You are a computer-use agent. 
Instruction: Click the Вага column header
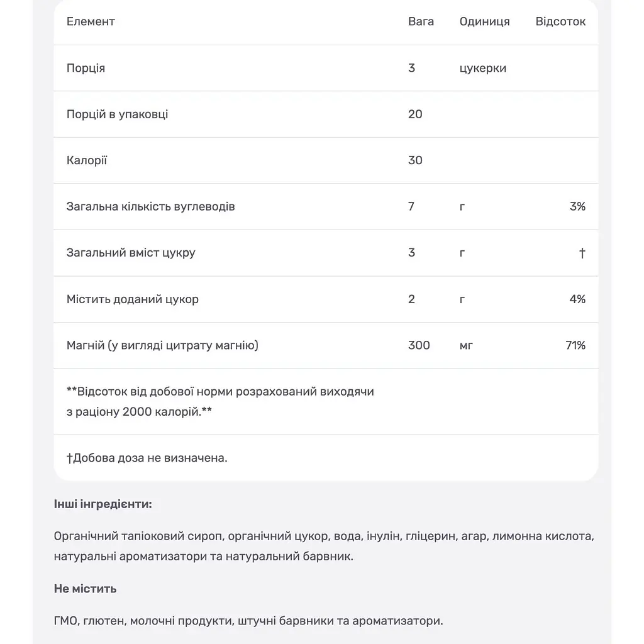[x=421, y=21]
